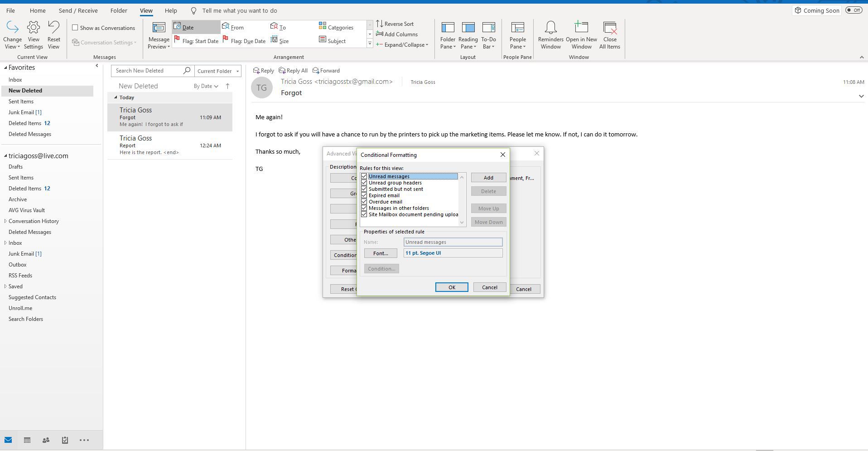The width and height of the screenshot is (868, 451).
Task: Switch to People view in navigation bar
Action: (46, 440)
